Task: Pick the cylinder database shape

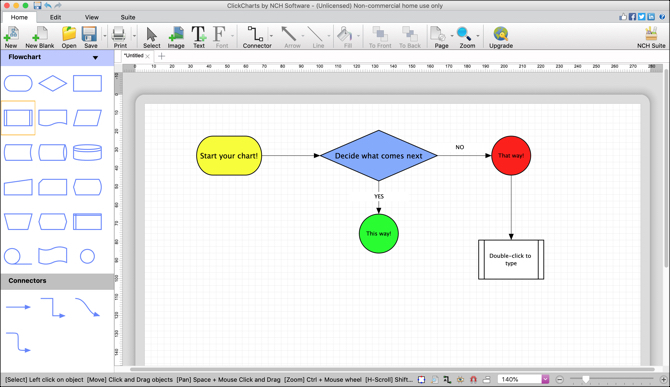Action: pos(87,152)
